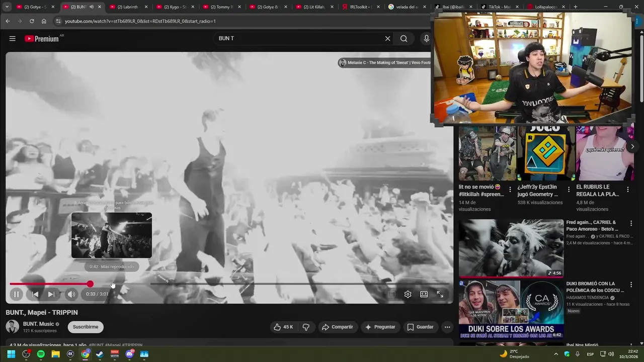
Task: Mute the BUNT tab audio icon
Action: pyautogui.click(x=91, y=7)
